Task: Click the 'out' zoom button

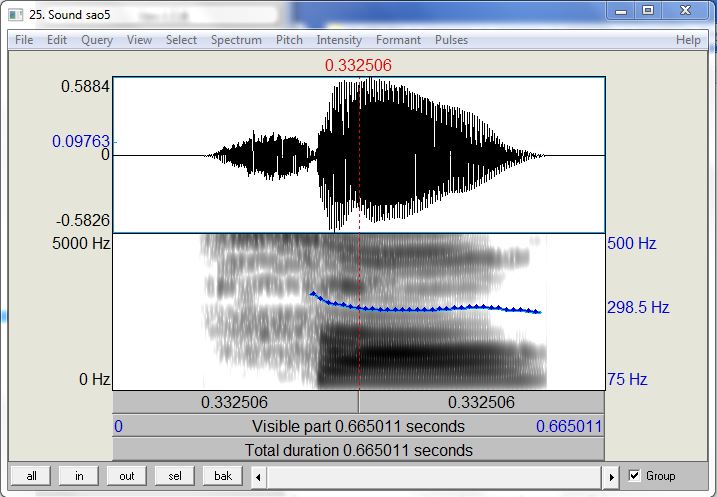Action: click(127, 476)
